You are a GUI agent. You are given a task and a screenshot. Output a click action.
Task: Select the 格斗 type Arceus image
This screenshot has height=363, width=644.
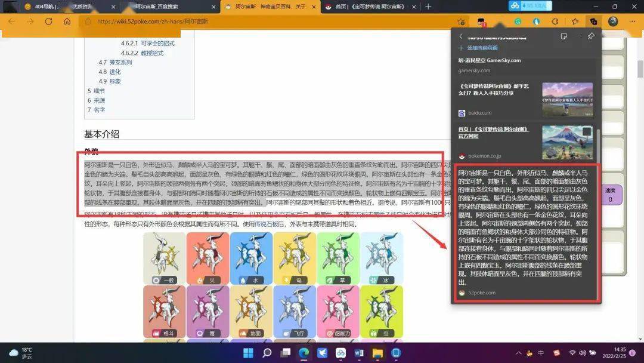click(164, 312)
